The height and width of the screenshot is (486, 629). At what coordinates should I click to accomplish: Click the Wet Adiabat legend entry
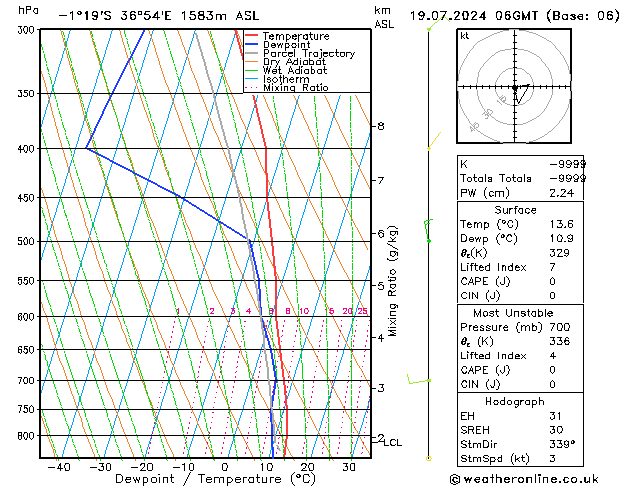286,71
